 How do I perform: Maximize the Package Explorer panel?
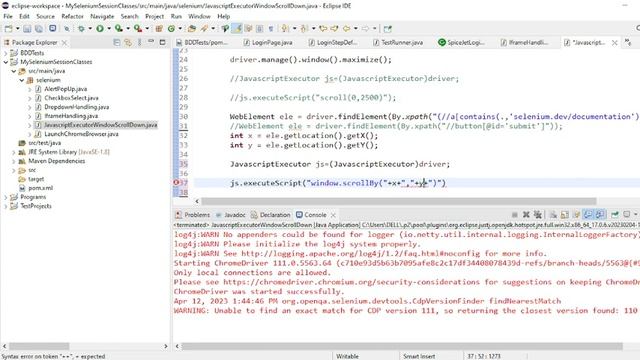point(162,42)
